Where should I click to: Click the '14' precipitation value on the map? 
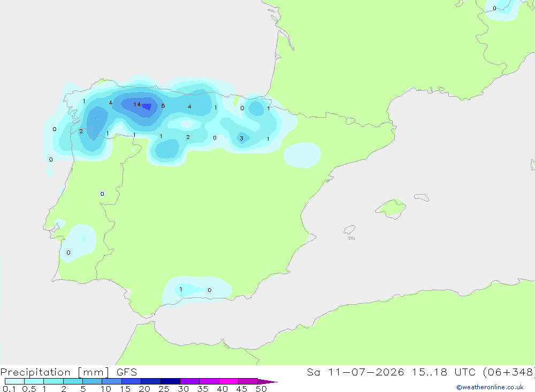(137, 104)
